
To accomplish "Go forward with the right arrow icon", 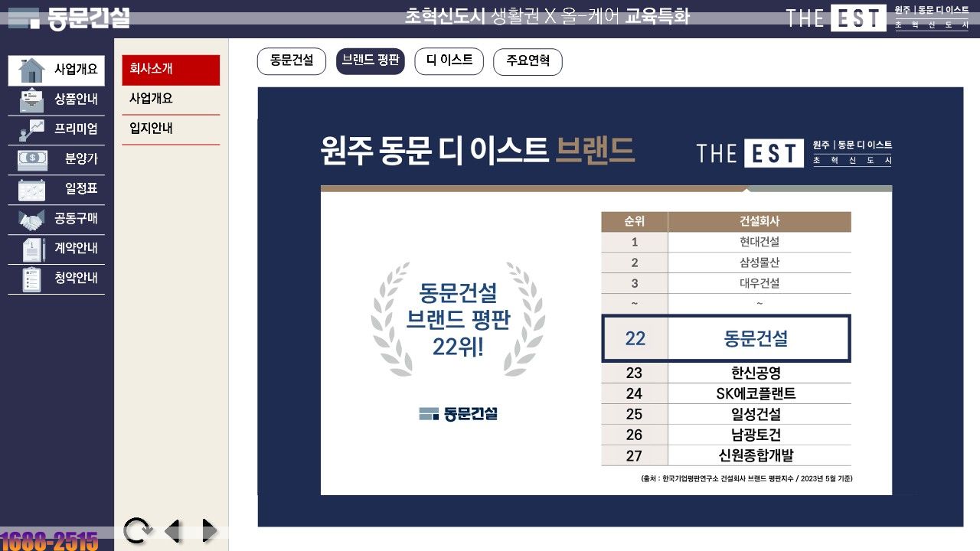I will pyautogui.click(x=209, y=530).
